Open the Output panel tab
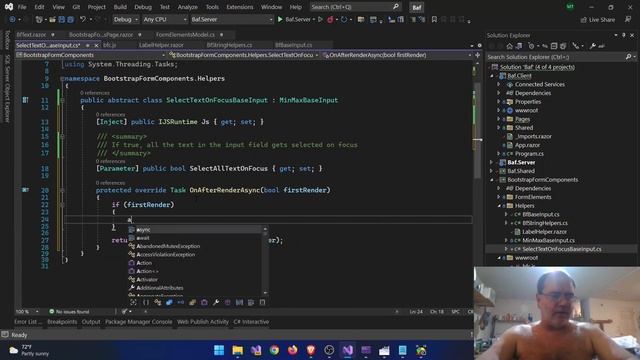This screenshot has width=640, height=360. point(91,322)
